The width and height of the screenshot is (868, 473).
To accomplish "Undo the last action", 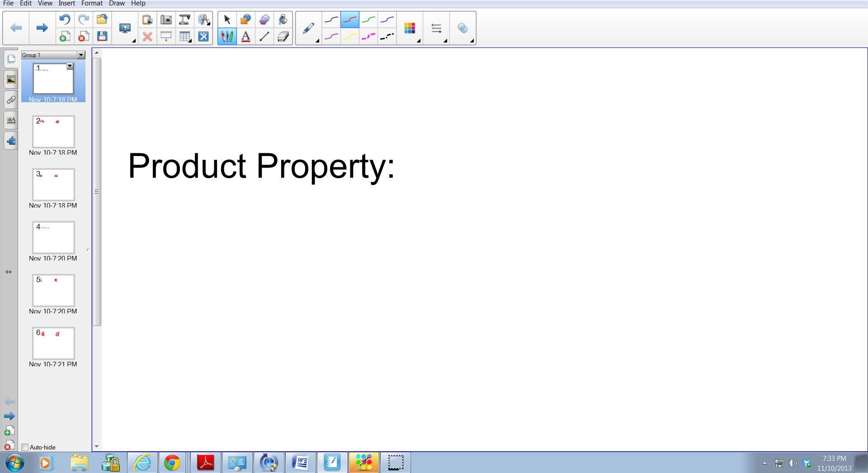I will pyautogui.click(x=64, y=19).
